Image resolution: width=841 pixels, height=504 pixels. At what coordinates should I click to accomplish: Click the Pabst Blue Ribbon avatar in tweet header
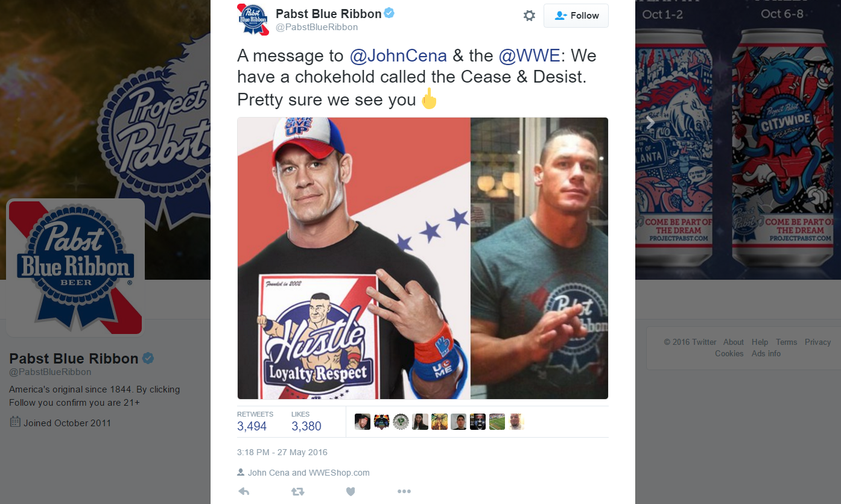click(x=253, y=19)
